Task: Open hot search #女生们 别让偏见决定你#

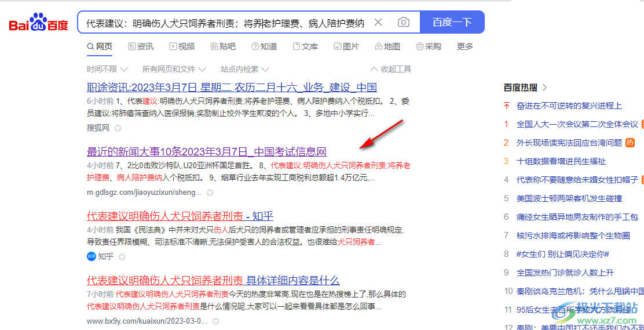Action: point(563,254)
